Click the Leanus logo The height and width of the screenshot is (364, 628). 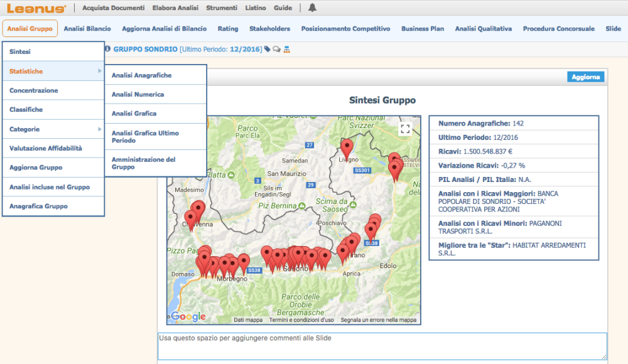pos(36,8)
